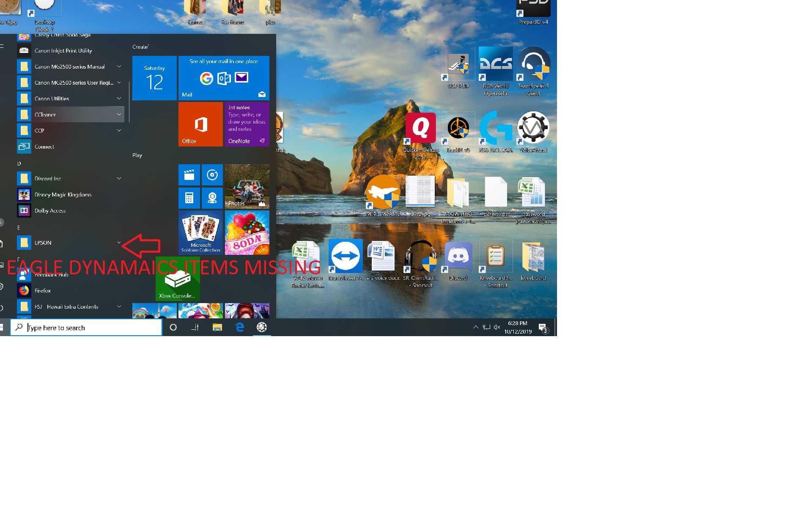The image size is (812, 508).
Task: Click the Play group heading
Action: 137,155
